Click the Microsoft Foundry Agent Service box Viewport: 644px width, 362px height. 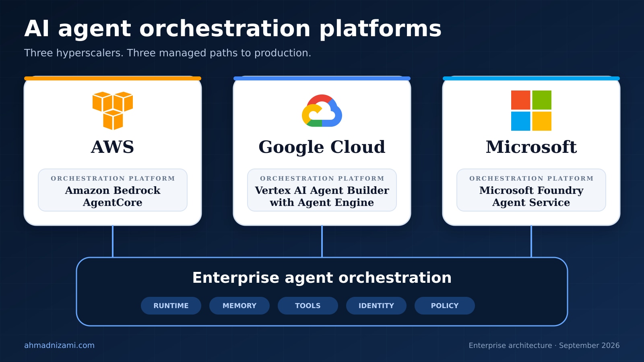coord(531,190)
